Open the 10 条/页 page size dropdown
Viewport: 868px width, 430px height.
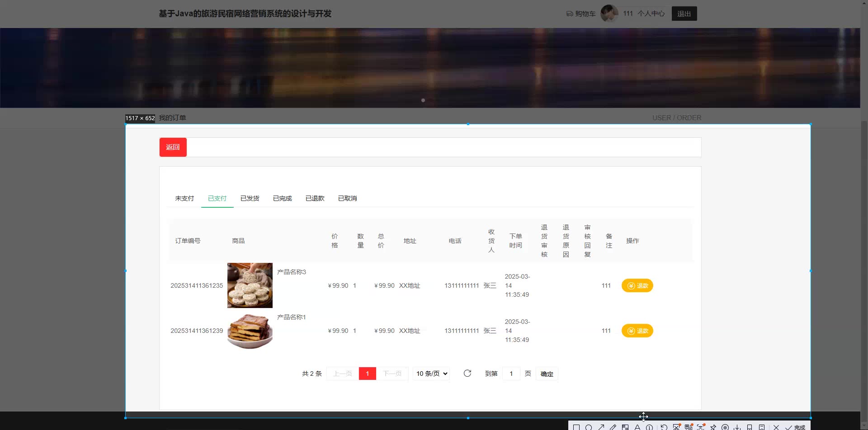click(431, 374)
